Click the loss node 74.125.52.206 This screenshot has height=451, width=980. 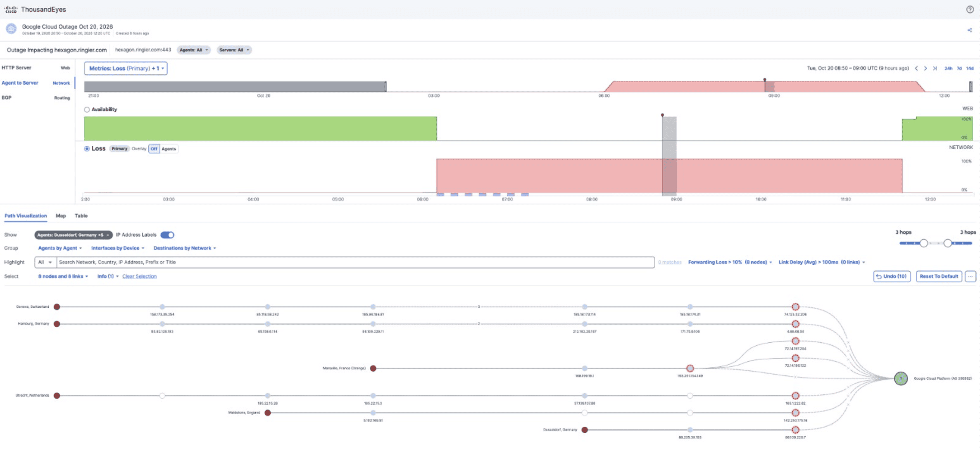coord(795,307)
